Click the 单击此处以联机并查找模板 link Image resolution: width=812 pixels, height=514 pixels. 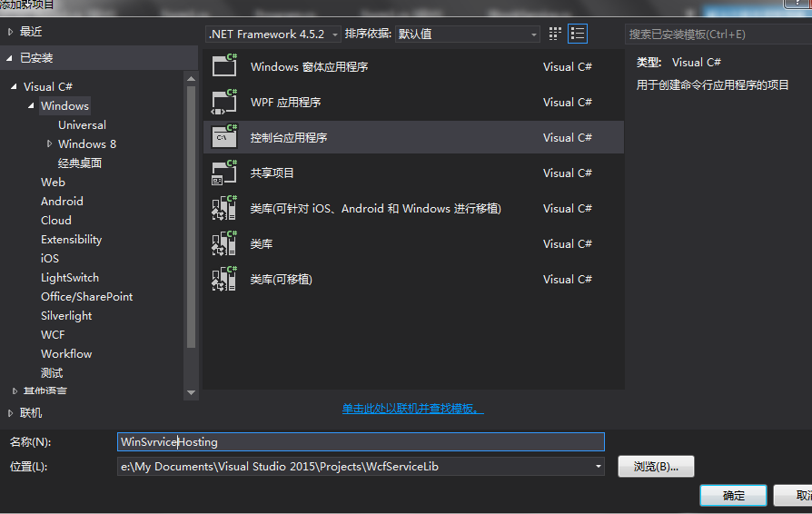[x=412, y=409]
